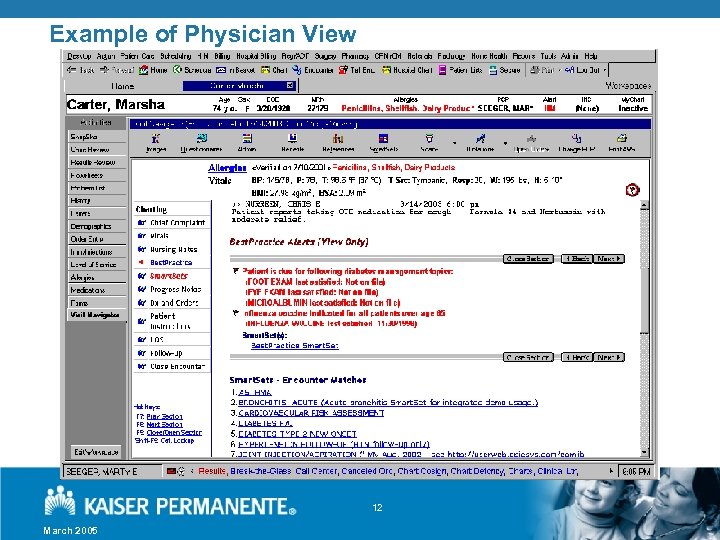Viewport: 720px width, 540px height.
Task: Open the Log Out dropdown arrow
Action: point(605,70)
